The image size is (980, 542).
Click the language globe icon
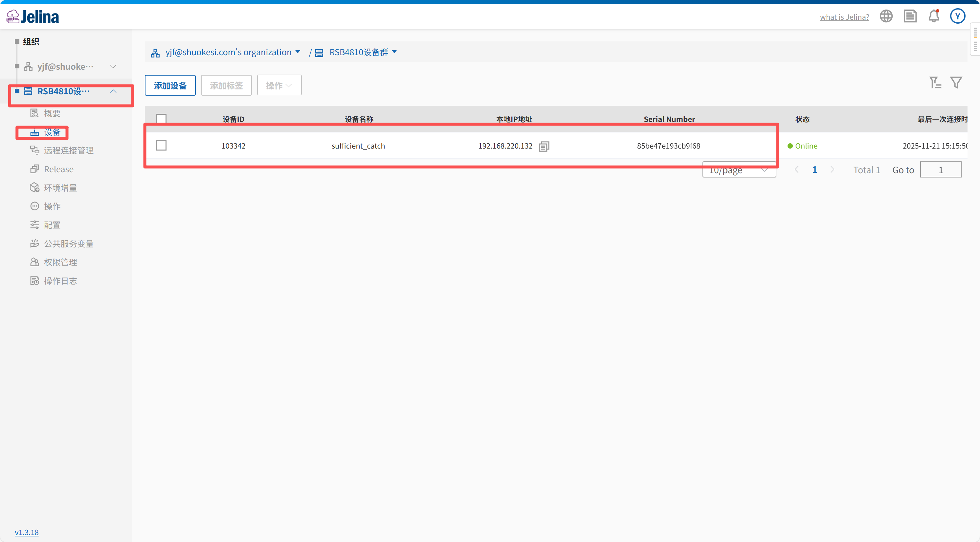click(886, 16)
